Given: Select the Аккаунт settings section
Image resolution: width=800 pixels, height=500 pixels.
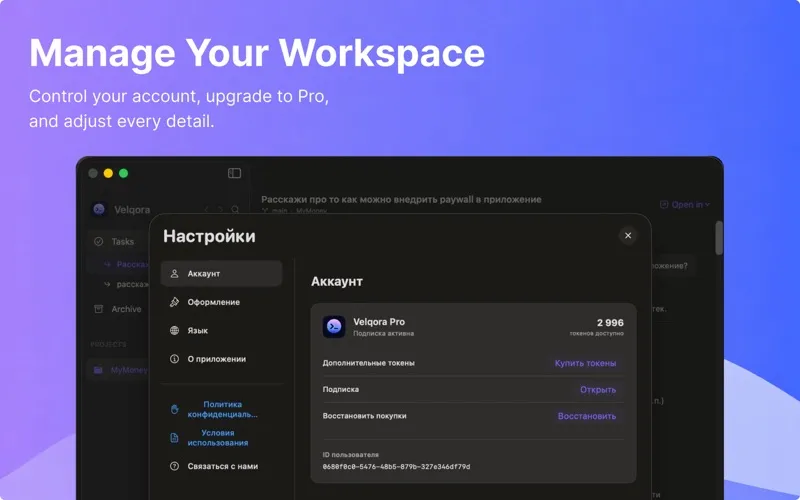Looking at the screenshot, I should [221, 274].
